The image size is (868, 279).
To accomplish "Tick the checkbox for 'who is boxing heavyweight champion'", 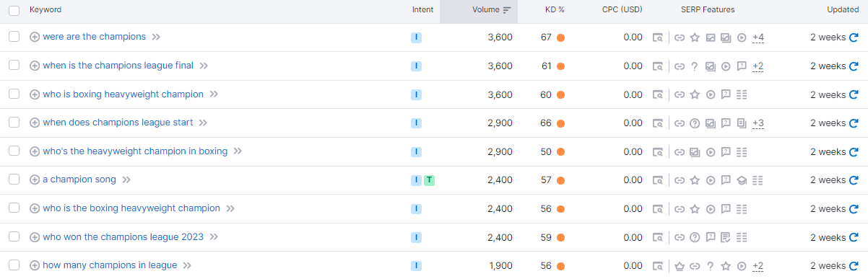I will [14, 94].
